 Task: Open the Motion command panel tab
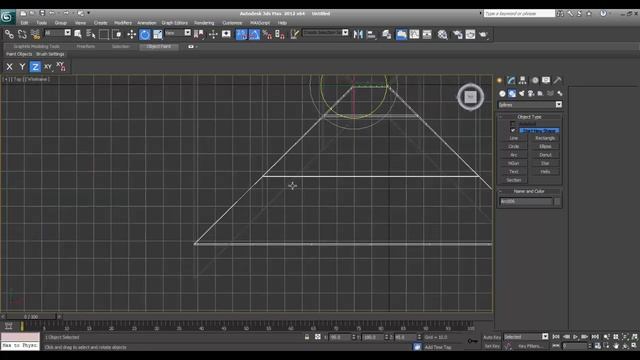pyautogui.click(x=535, y=80)
